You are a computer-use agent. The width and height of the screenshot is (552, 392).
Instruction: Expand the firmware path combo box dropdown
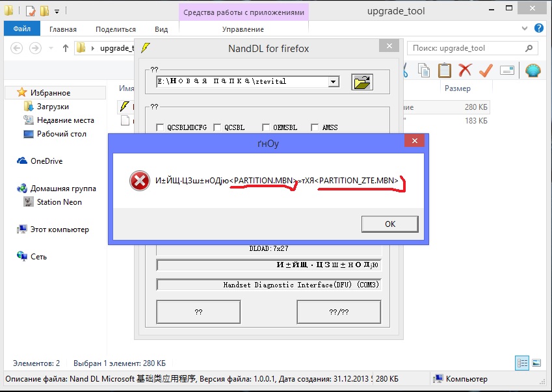[334, 82]
